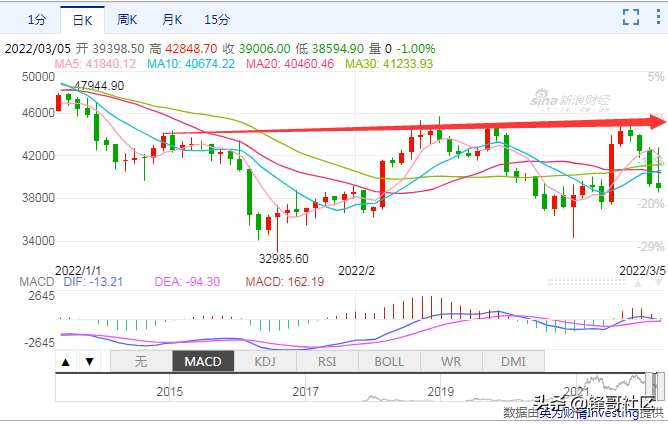This screenshot has width=668, height=424.
Task: Click the 32985.60 low price label
Action: point(284,259)
